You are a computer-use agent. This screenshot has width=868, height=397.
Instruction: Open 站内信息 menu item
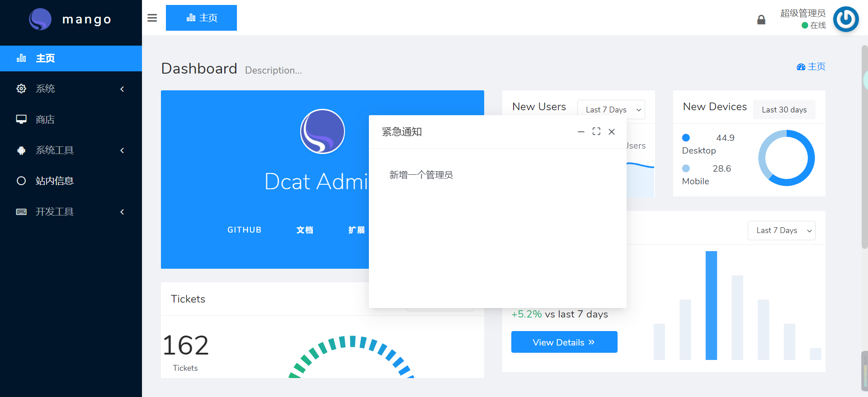[x=71, y=181]
